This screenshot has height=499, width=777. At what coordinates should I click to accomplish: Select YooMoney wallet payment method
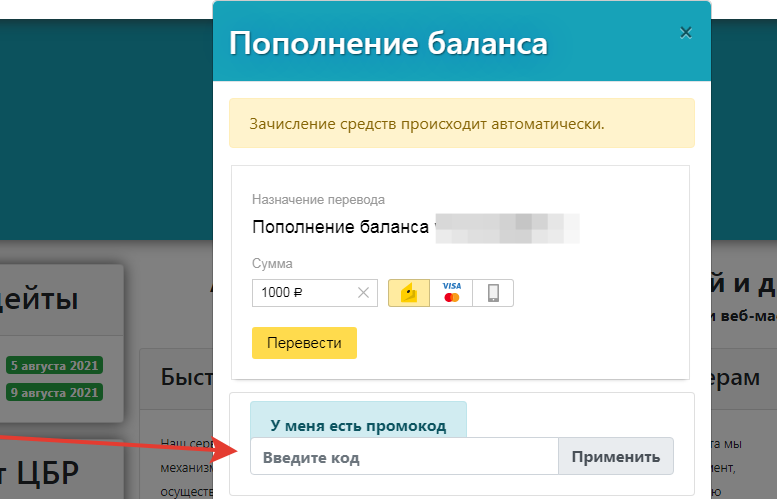(408, 293)
